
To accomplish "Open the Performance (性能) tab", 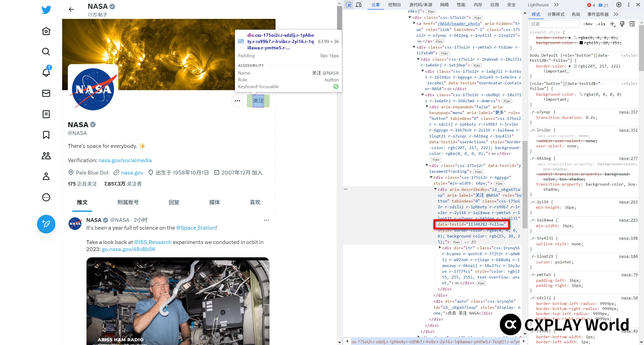I will point(461,5).
